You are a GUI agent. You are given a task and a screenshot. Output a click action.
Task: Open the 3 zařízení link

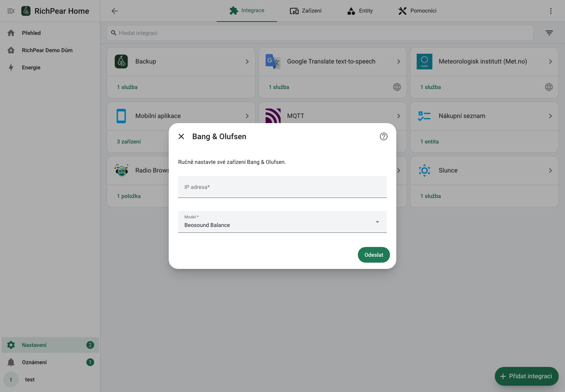point(129,142)
